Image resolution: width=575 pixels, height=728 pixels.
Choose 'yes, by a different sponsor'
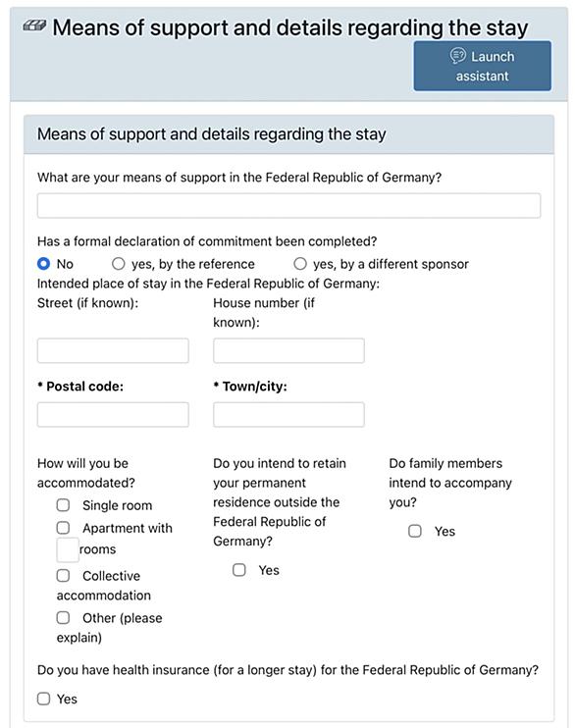point(300,264)
